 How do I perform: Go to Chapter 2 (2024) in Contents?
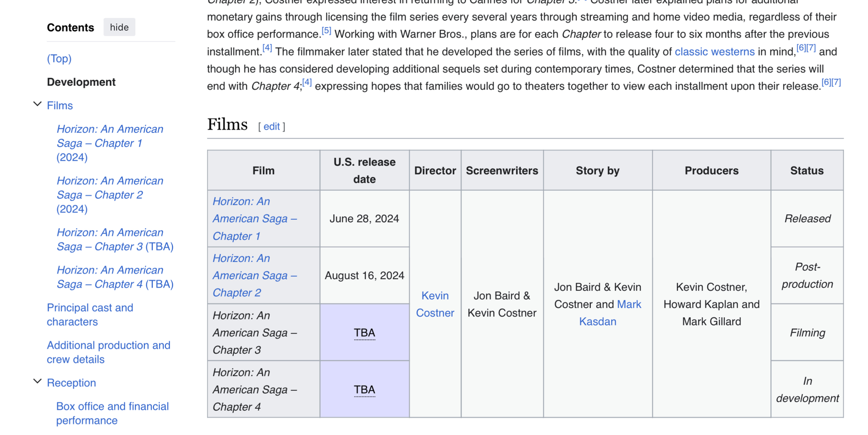[x=110, y=195]
